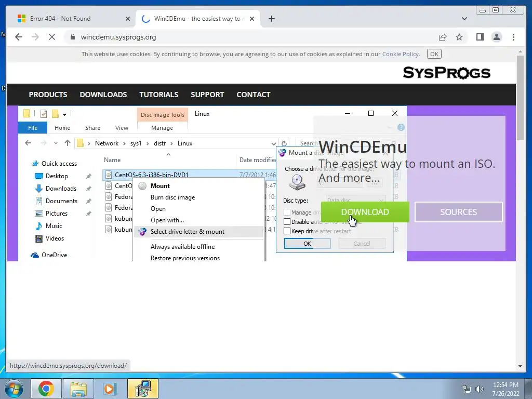
Task: Select Quick access in the banner Explorer sidebar
Action: coord(55,164)
